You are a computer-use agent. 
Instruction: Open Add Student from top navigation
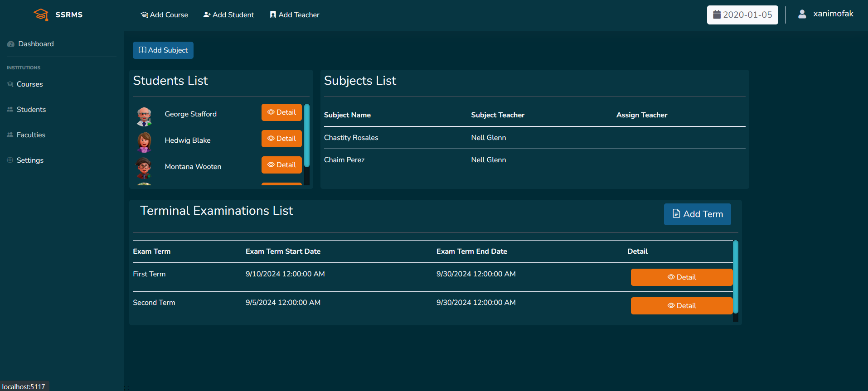(228, 15)
